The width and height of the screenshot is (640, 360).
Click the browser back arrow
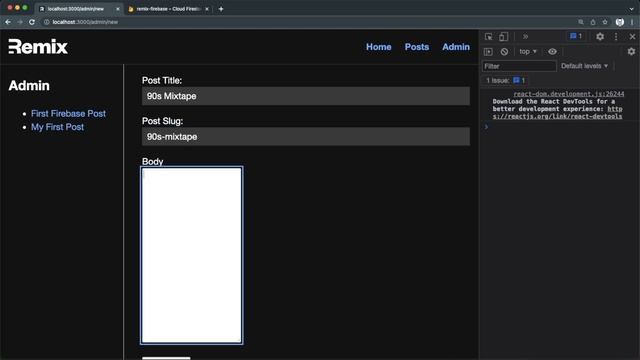click(8, 22)
